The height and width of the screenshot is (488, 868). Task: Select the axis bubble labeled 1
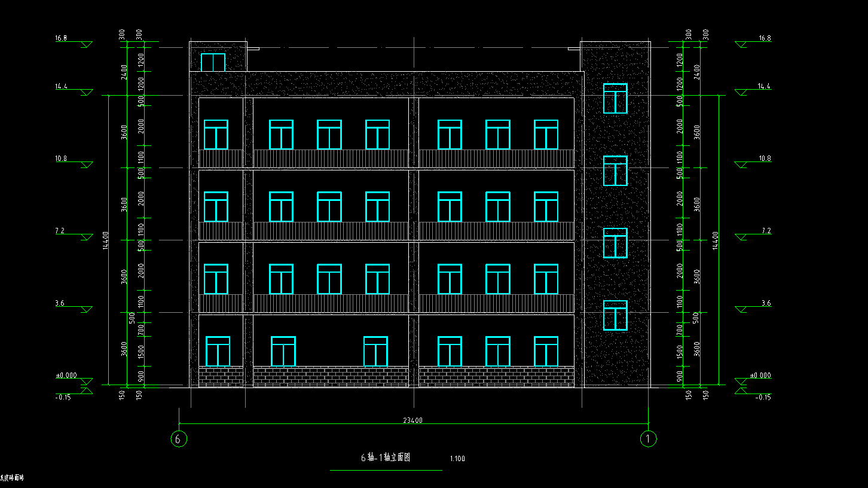pos(649,438)
